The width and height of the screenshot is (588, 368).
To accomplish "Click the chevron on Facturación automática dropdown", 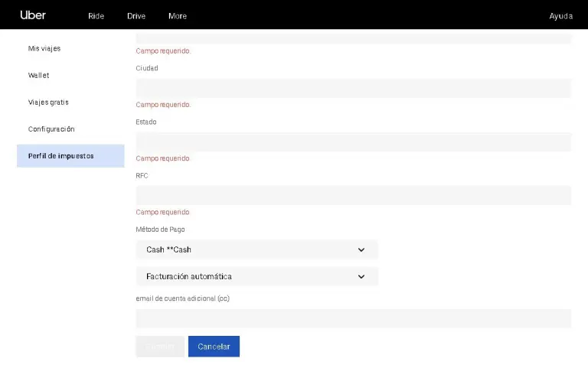I will tap(361, 276).
